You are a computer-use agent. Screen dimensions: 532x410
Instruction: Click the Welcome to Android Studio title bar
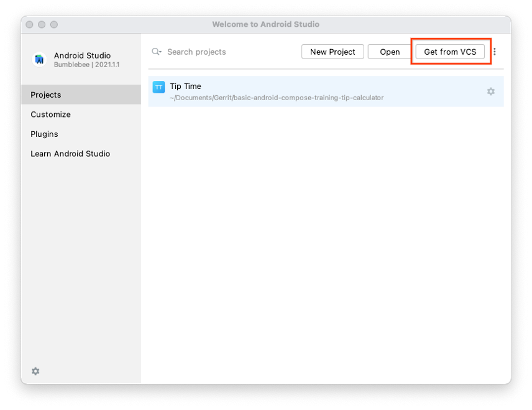point(266,24)
